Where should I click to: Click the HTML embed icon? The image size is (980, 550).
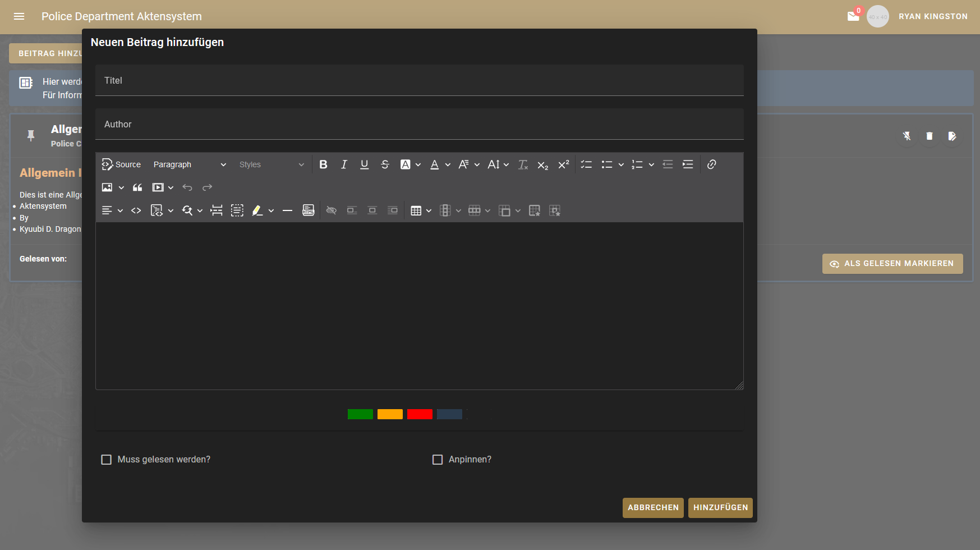(x=308, y=210)
